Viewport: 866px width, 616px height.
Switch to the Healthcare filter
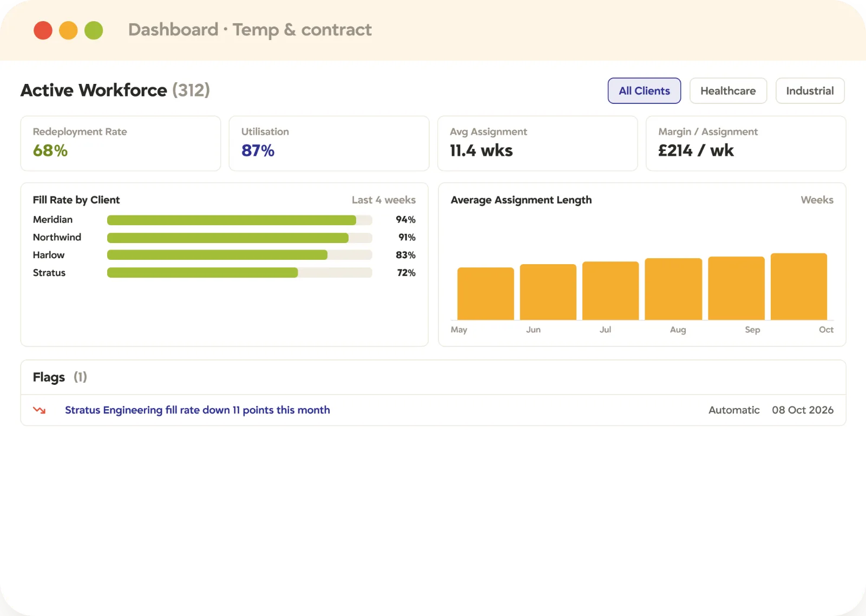click(x=728, y=91)
